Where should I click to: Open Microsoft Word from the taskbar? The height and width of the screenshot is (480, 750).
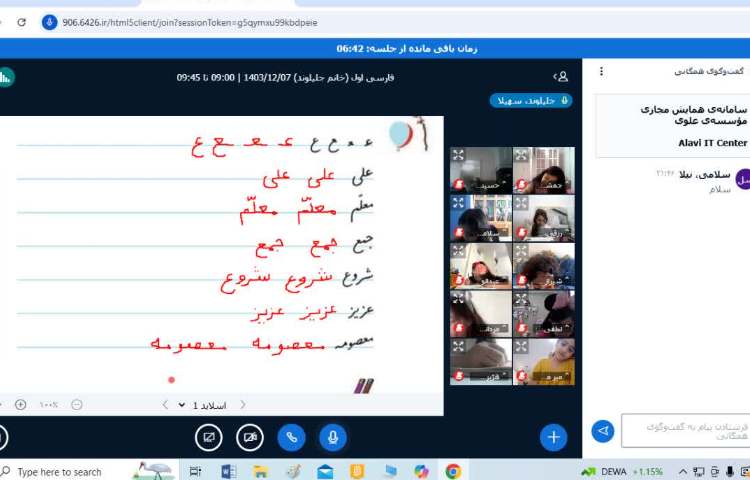pyautogui.click(x=228, y=471)
